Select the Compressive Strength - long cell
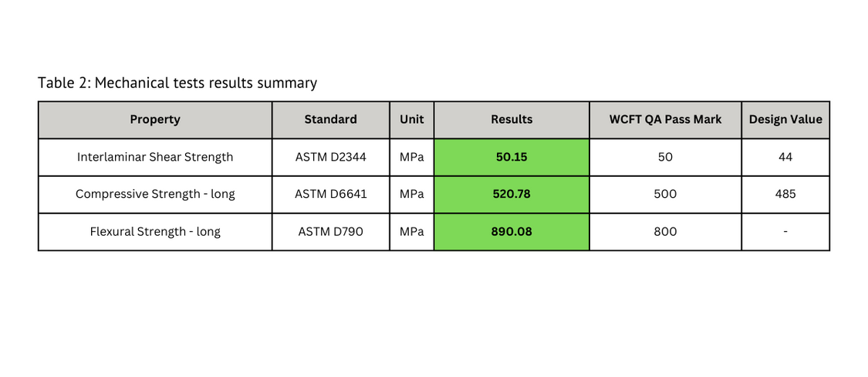The image size is (868, 377). coord(155,194)
